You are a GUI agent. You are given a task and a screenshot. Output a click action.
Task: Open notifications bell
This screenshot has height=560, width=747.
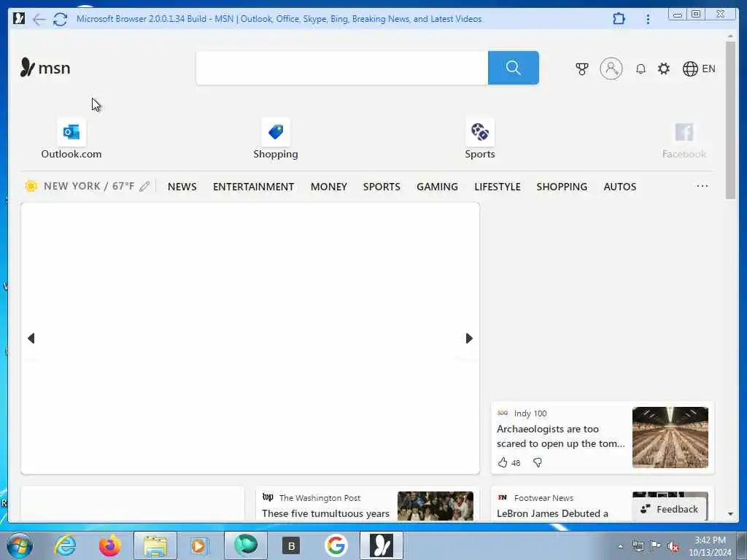click(640, 69)
